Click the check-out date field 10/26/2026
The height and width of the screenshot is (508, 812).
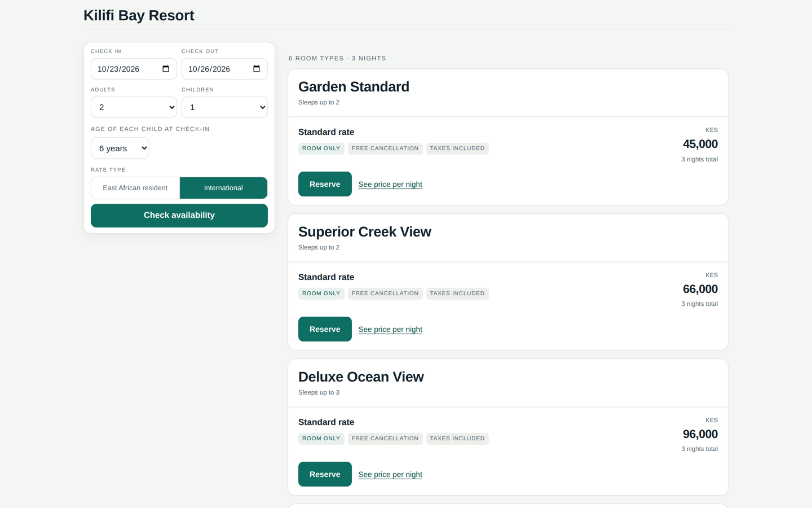[x=224, y=69]
